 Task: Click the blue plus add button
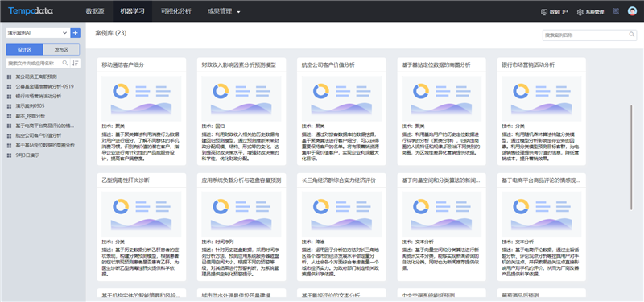(x=75, y=33)
